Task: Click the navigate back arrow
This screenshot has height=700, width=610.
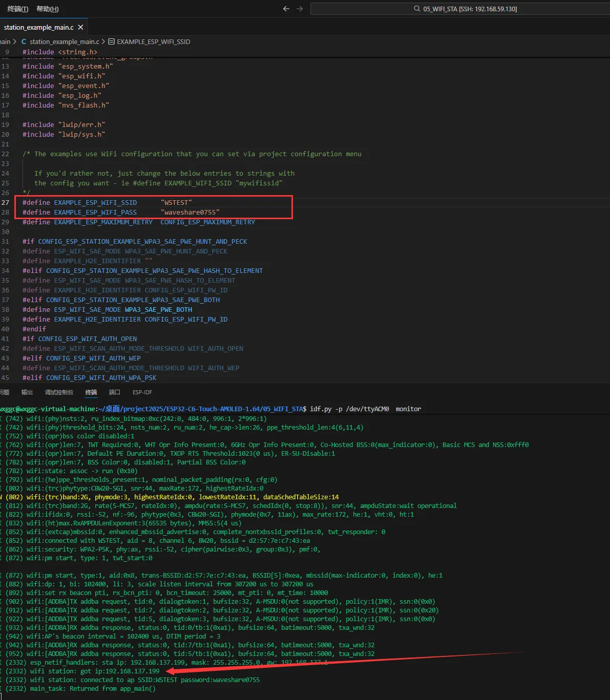Action: click(x=286, y=9)
